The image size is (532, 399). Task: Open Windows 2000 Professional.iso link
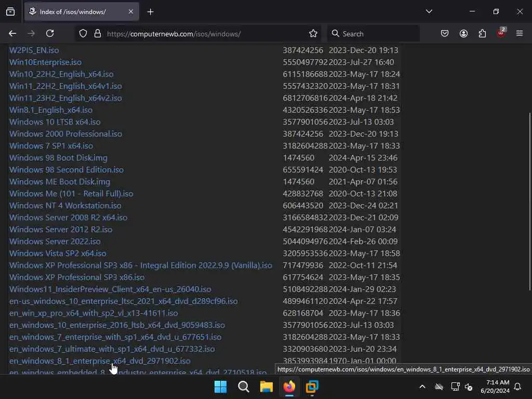click(x=66, y=134)
